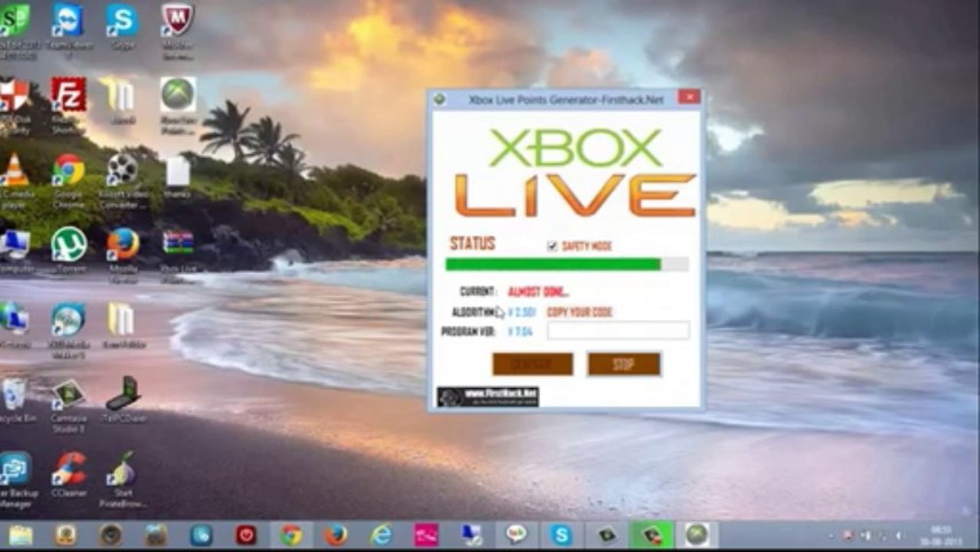This screenshot has height=552, width=980.
Task: Open the Computer desktop icon
Action: click(14, 249)
